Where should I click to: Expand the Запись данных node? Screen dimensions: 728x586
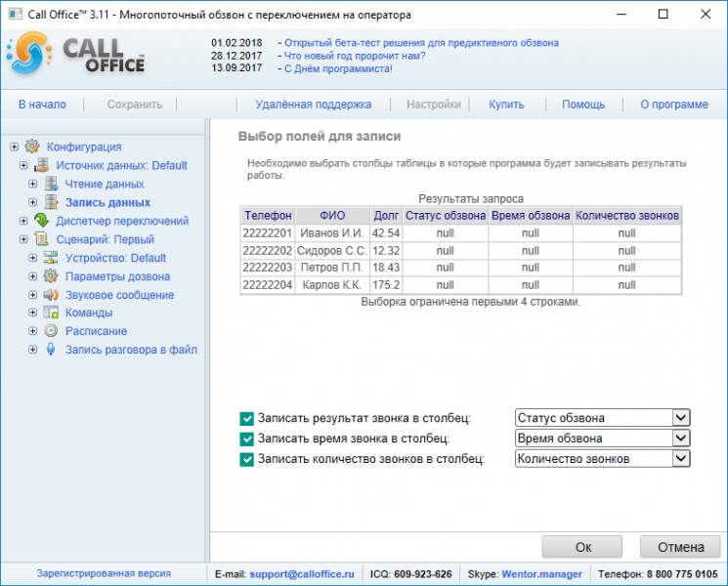tap(33, 202)
